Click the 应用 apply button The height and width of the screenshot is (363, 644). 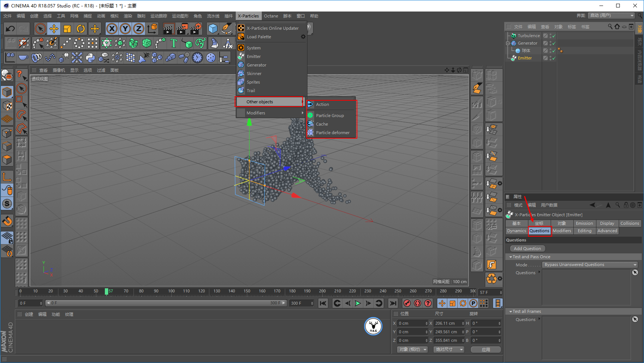click(486, 350)
